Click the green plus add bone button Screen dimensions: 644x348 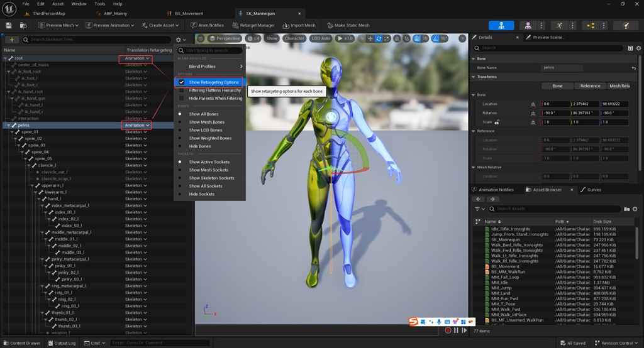click(12, 40)
